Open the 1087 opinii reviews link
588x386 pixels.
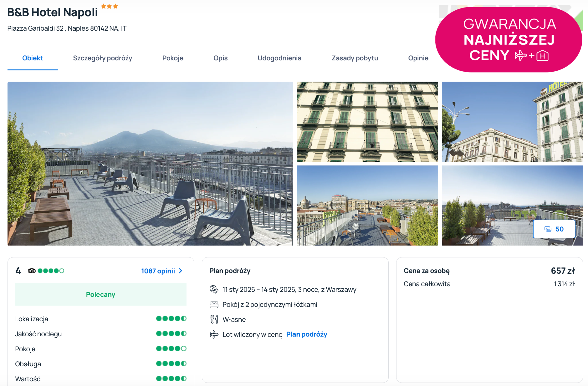coord(158,271)
